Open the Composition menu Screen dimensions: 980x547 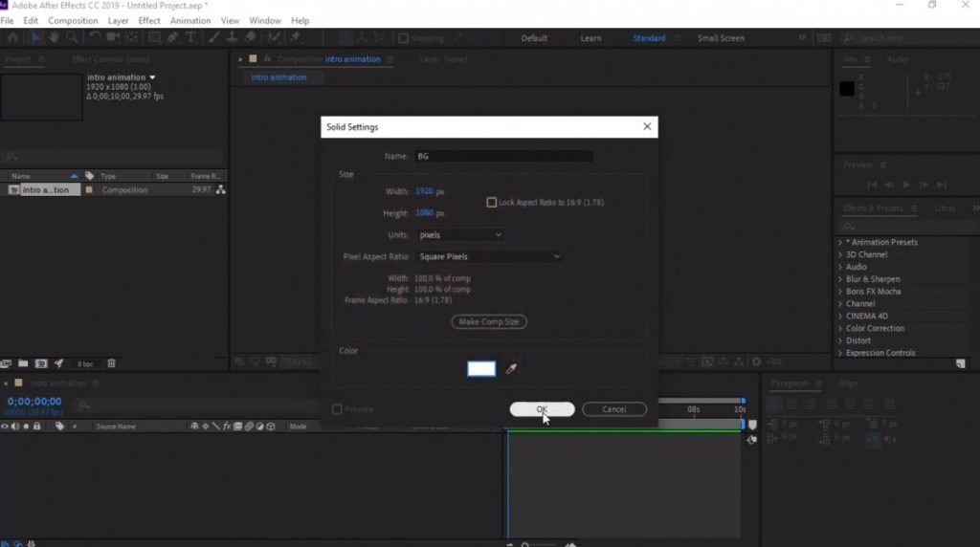pyautogui.click(x=73, y=21)
